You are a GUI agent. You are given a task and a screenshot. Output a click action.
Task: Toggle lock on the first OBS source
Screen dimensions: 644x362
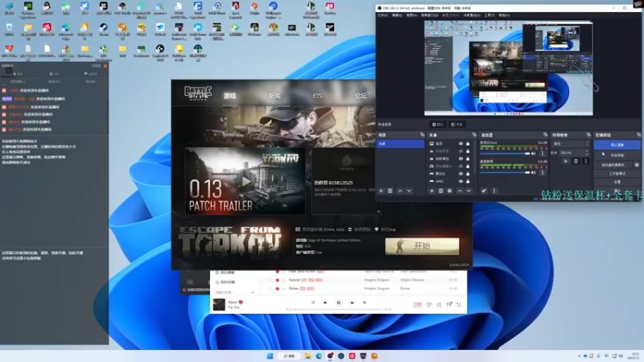pos(468,144)
